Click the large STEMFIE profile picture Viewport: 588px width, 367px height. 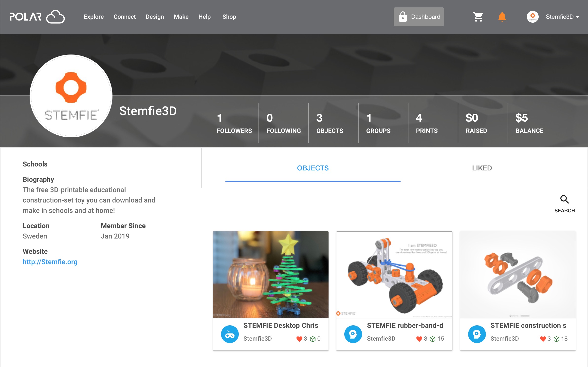tap(71, 96)
